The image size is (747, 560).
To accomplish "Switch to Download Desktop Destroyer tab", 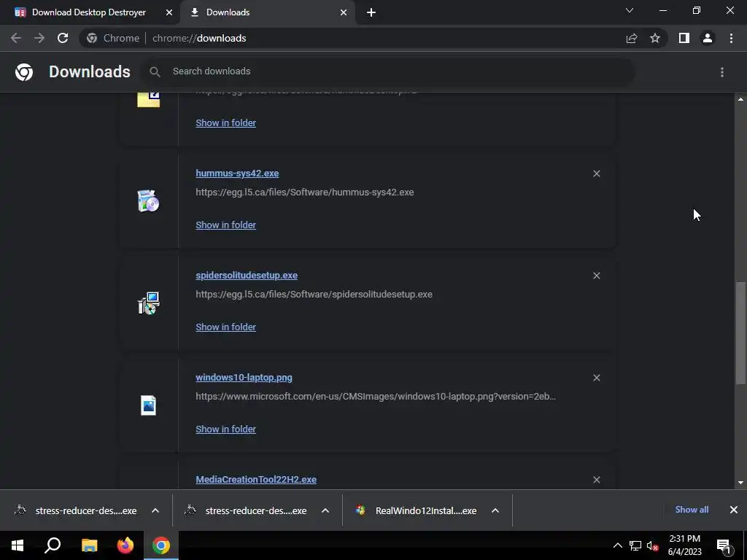I will [89, 12].
